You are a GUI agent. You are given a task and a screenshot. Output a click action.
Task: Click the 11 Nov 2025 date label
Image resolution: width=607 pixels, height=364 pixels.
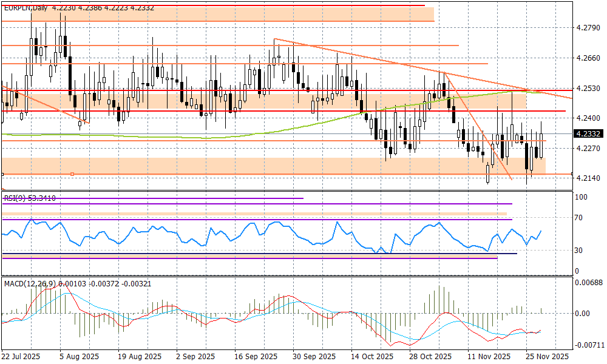click(488, 356)
